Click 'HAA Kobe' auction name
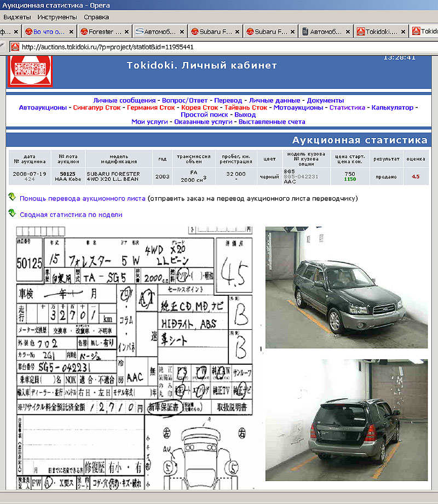The height and width of the screenshot is (504, 438). [68, 179]
